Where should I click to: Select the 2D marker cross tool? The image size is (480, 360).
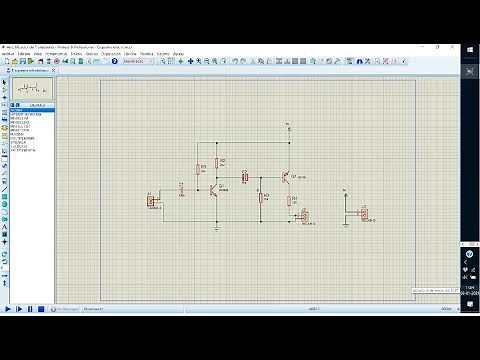(x=4, y=242)
